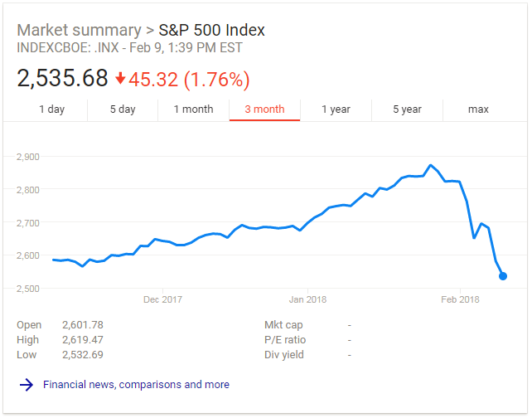Open Financial news, comparisons and more link
Image resolution: width=532 pixels, height=418 pixels.
click(x=136, y=385)
